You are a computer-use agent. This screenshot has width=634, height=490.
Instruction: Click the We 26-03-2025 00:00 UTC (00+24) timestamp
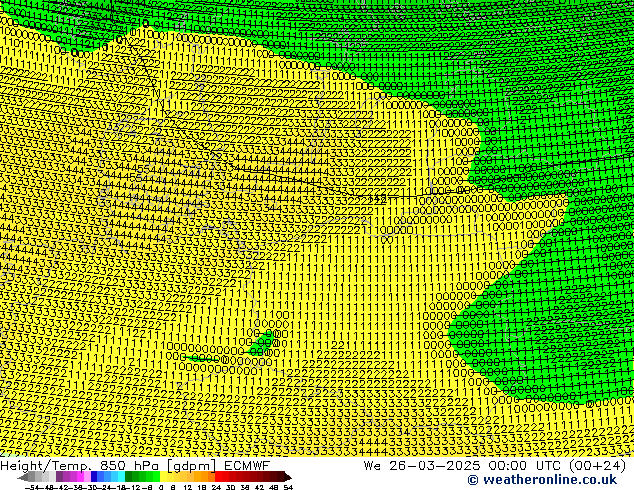point(495,465)
